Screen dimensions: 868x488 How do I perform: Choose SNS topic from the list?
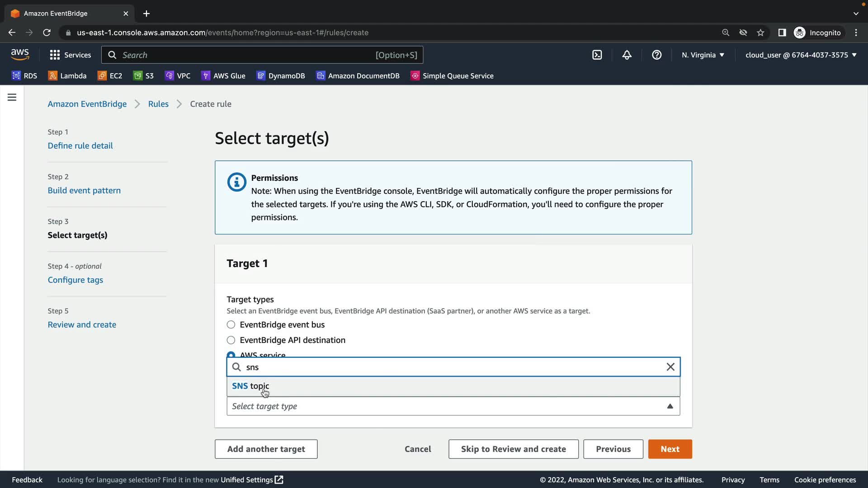[251, 386]
